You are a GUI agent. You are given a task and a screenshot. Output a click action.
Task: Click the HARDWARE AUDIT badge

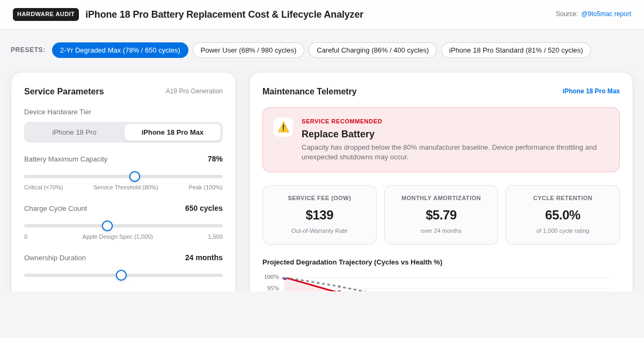[46, 14]
